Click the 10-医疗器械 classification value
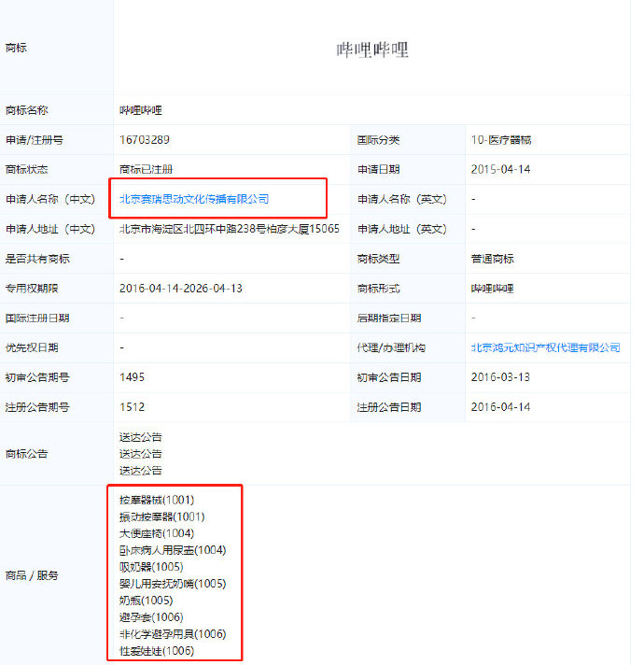Image resolution: width=644 pixels, height=665 pixels. 501,140
